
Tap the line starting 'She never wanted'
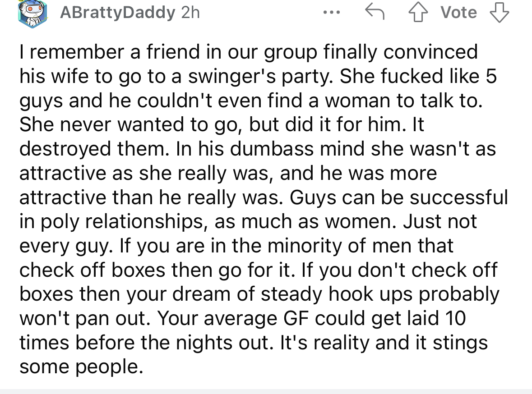pos(222,124)
